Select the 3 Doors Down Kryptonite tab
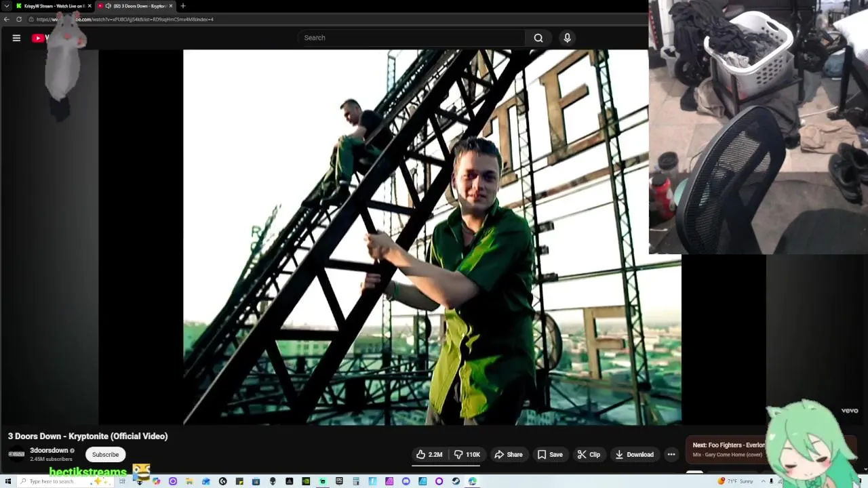 tap(134, 6)
